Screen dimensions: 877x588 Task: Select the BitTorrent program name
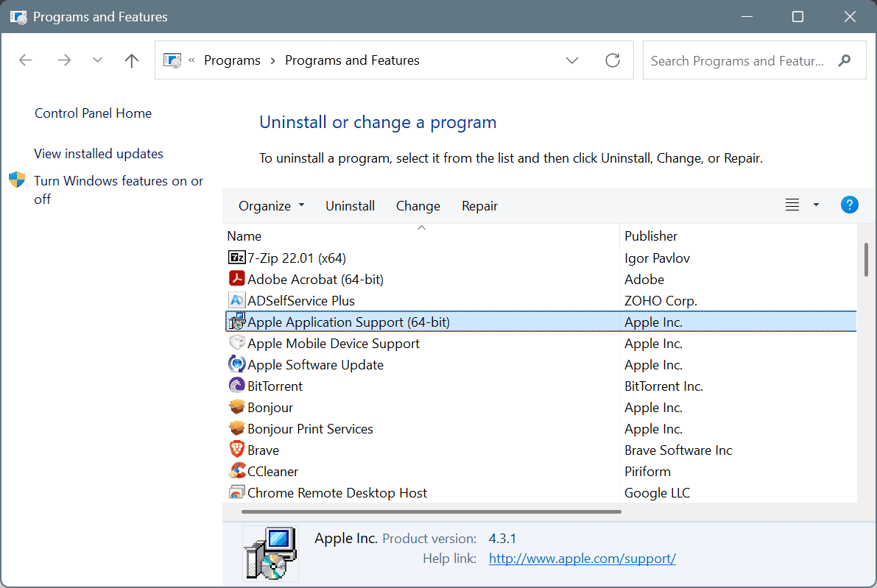pyautogui.click(x=275, y=386)
